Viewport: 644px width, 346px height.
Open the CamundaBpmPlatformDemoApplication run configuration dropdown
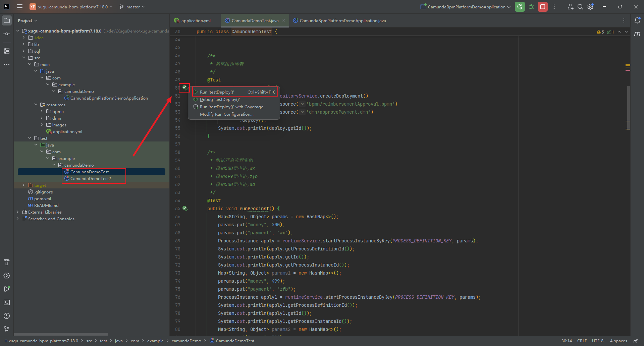[x=466, y=7]
